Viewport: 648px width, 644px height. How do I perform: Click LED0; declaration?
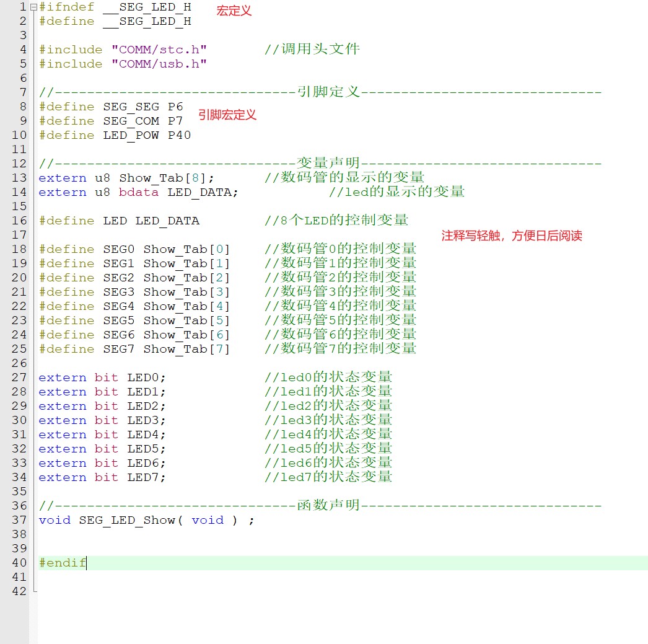(146, 377)
